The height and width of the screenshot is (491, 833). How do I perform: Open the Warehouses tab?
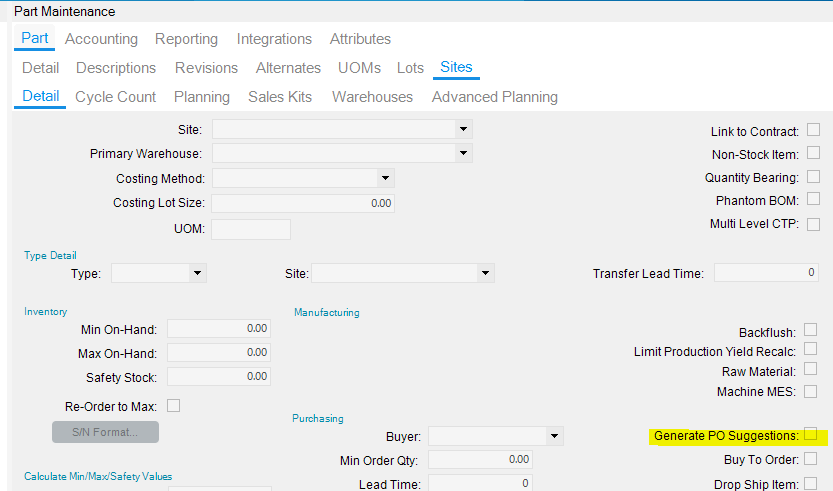tap(372, 97)
